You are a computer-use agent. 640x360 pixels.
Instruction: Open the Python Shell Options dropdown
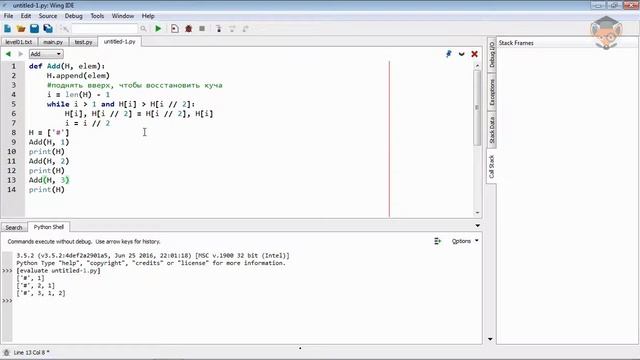pos(465,241)
